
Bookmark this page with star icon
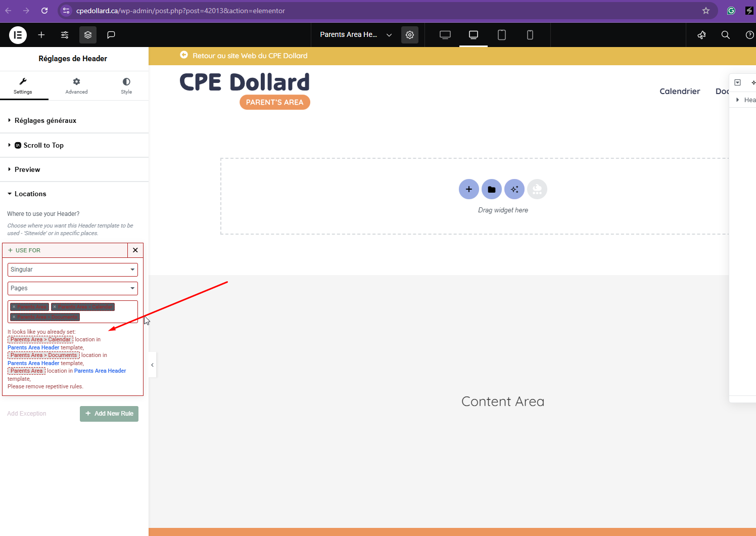(x=706, y=11)
